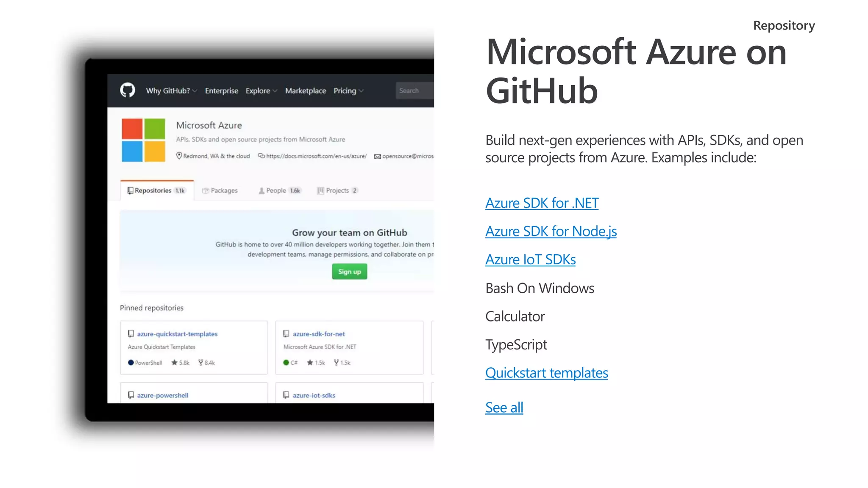Click the Microsoft Azure SDK for .NET description
Viewport: 868px width, 488px height.
pos(320,347)
